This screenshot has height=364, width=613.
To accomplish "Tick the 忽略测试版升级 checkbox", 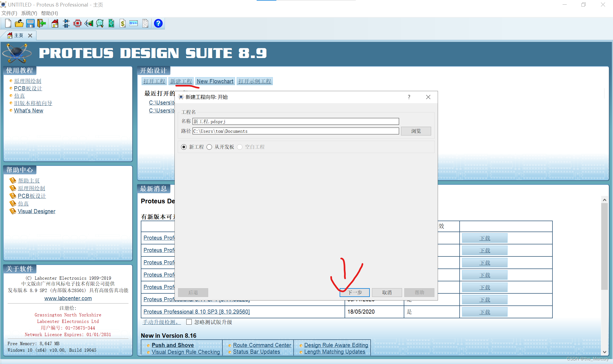I will (x=189, y=322).
